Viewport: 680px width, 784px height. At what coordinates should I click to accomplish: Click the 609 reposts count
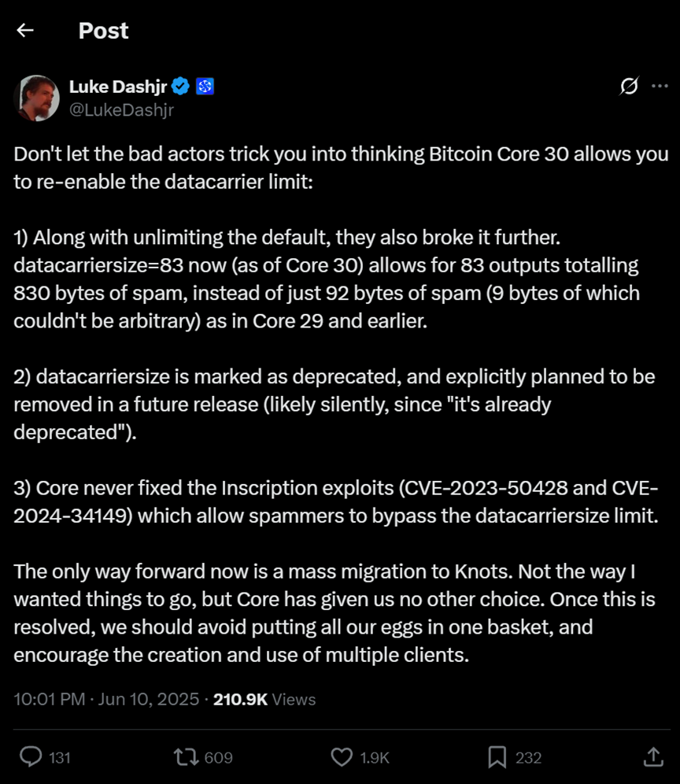pos(218,758)
